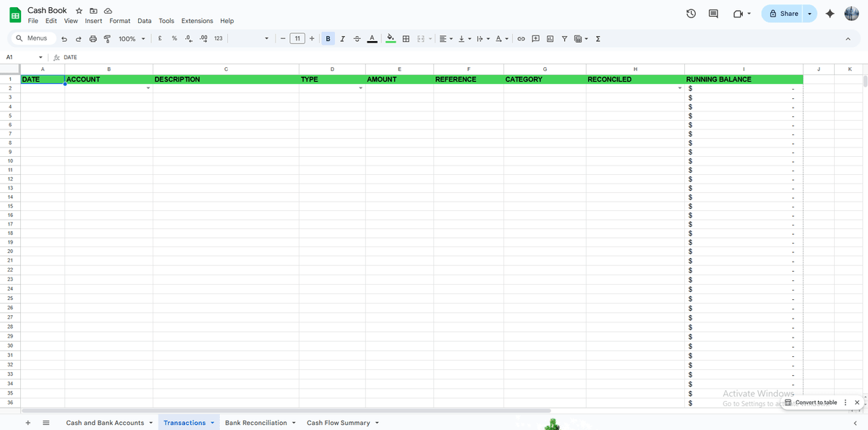Decrease font size with minus button
Viewport: 868px width, 430px height.
click(283, 39)
